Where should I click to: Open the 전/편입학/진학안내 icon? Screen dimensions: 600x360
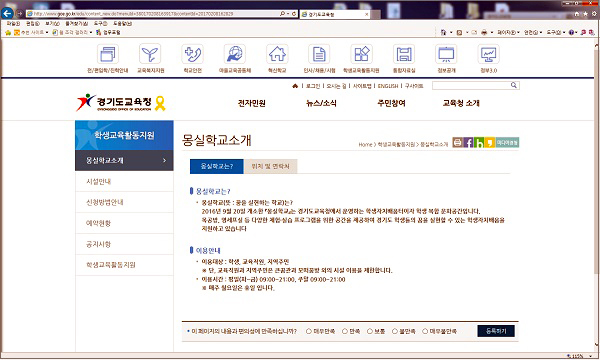(108, 54)
